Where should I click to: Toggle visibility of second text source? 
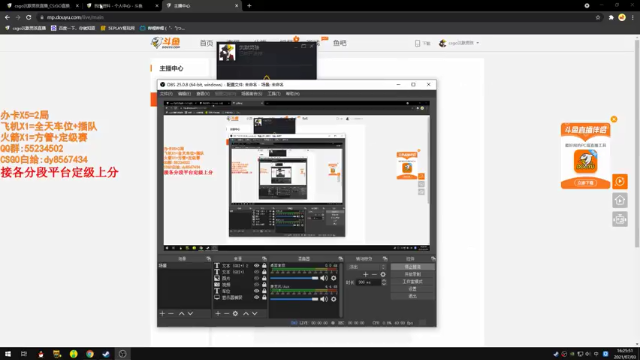pos(256,272)
